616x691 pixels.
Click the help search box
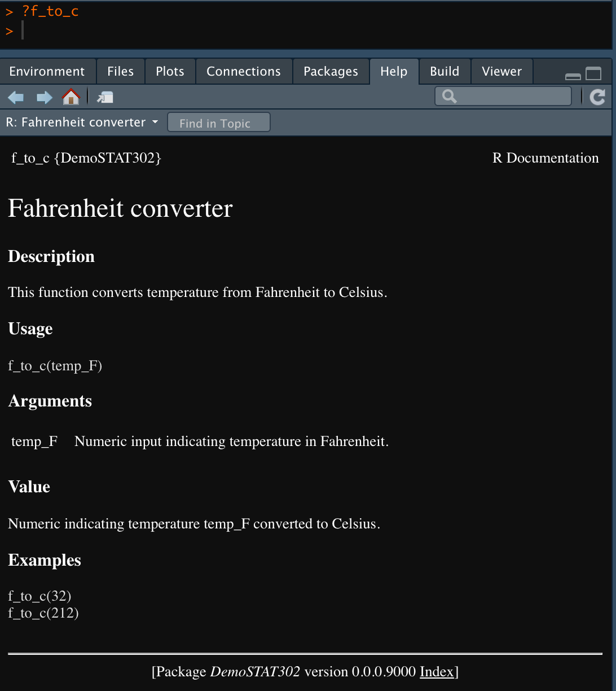coord(503,97)
